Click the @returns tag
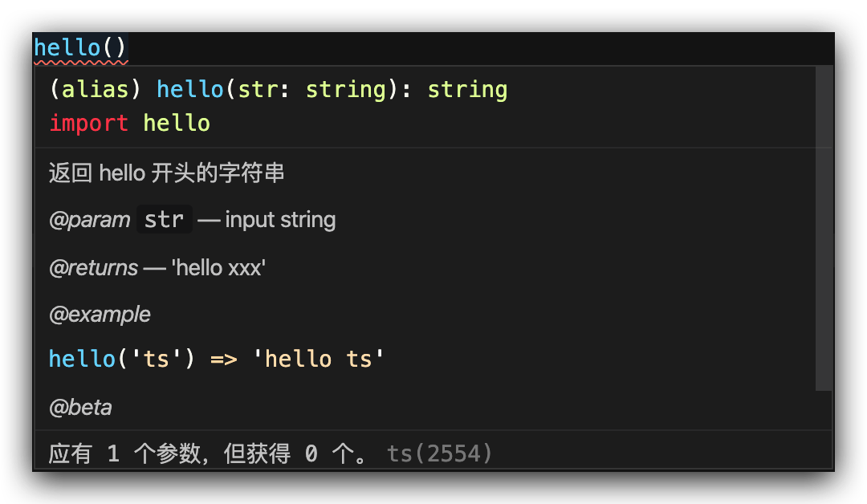Image resolution: width=867 pixels, height=504 pixels. [93, 267]
